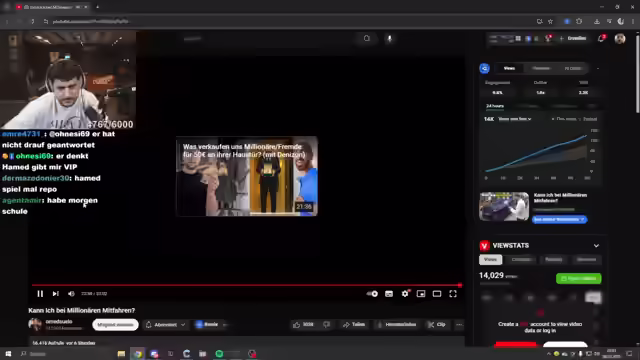Click the bell icon next to search

point(367,38)
